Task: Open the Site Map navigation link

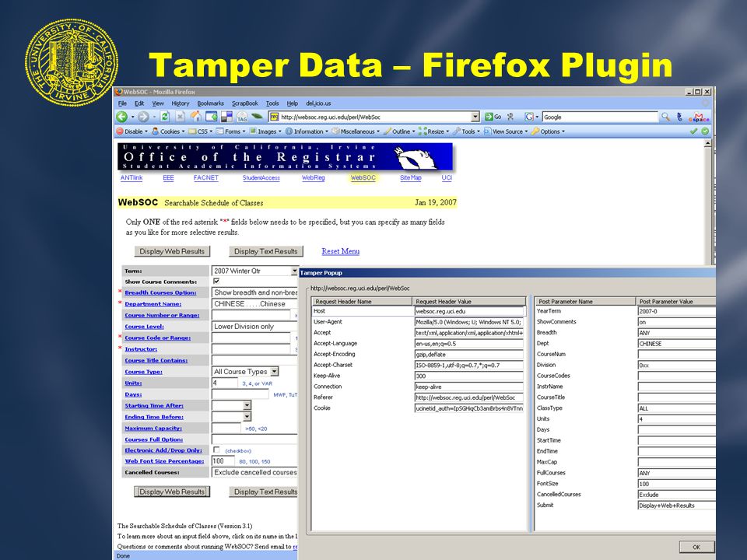Action: tap(411, 177)
